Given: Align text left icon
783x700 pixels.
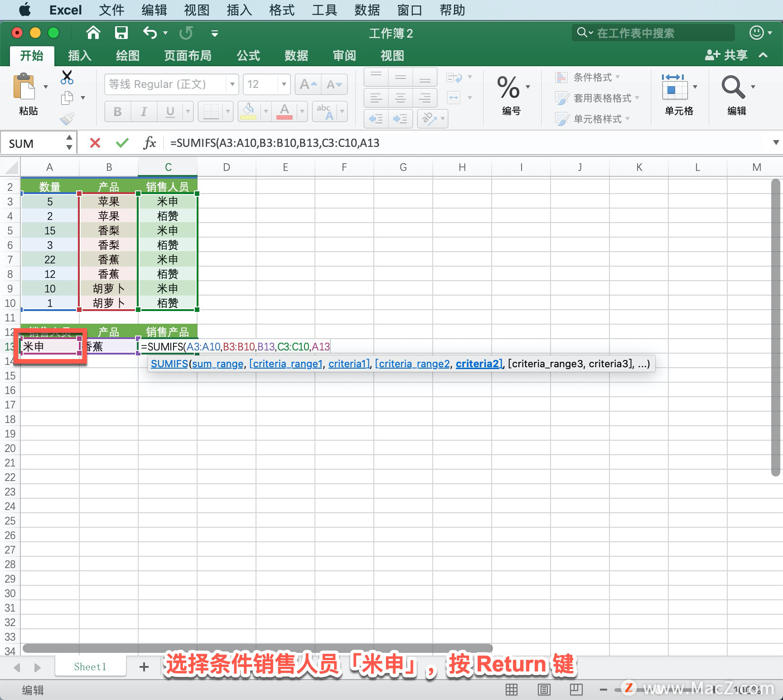Looking at the screenshot, I should point(376,98).
